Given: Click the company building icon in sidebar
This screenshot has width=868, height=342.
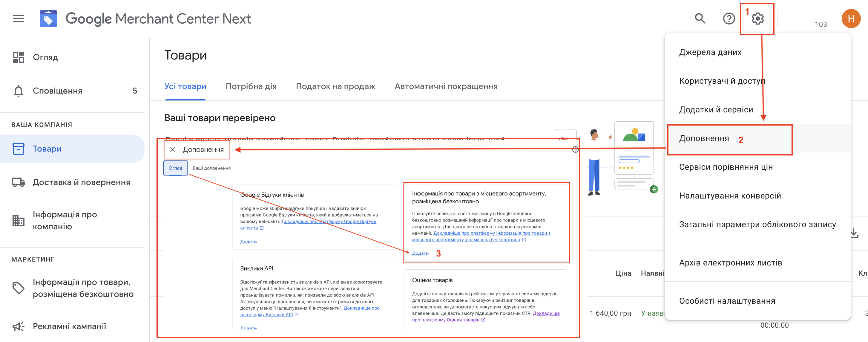Looking at the screenshot, I should 19,220.
